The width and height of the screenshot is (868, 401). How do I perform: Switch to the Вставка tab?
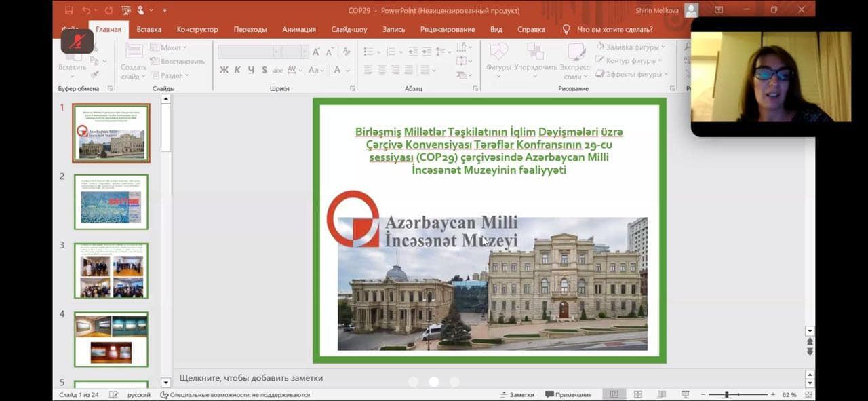tap(149, 30)
